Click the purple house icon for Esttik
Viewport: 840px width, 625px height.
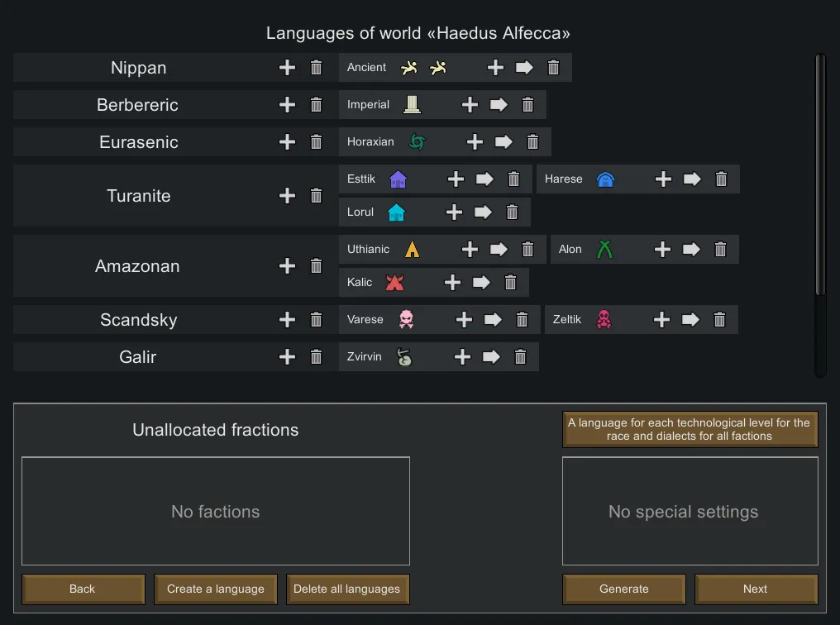tap(398, 179)
